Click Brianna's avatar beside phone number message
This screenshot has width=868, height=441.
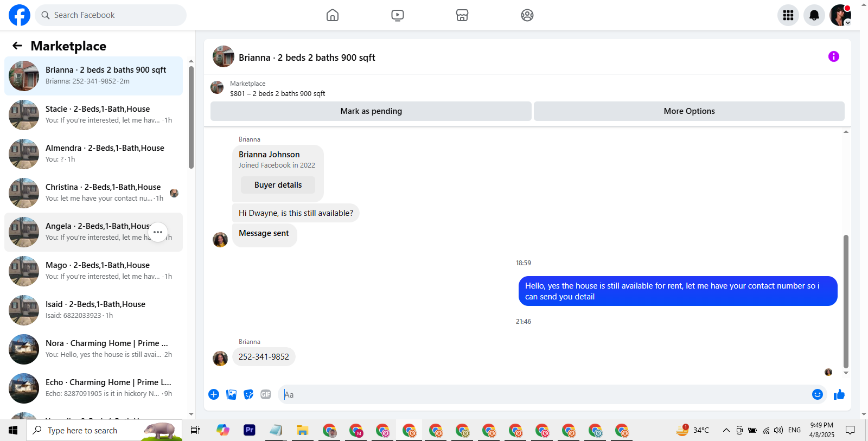coord(220,359)
